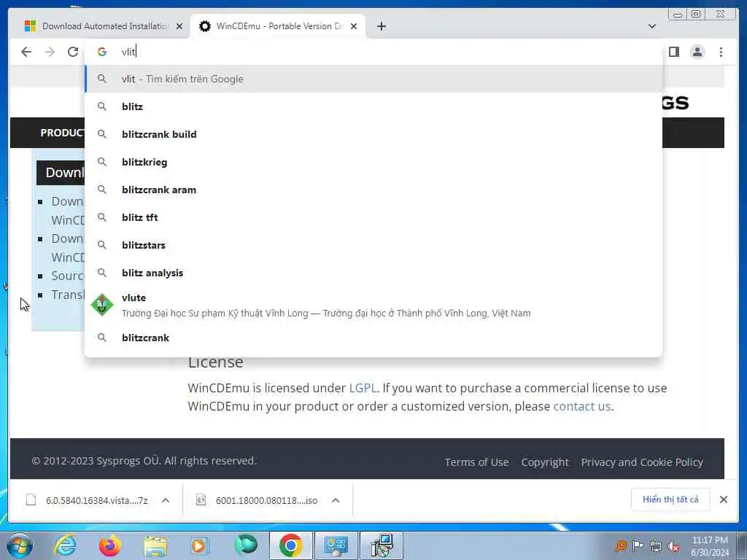Select the 'blitzkrieg' suggestion
Image resolution: width=747 pixels, height=560 pixels.
click(x=373, y=162)
